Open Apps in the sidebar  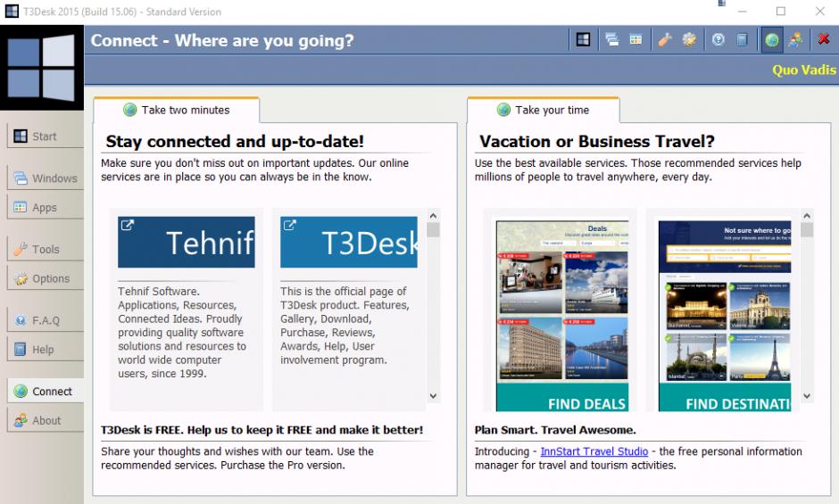click(x=46, y=208)
